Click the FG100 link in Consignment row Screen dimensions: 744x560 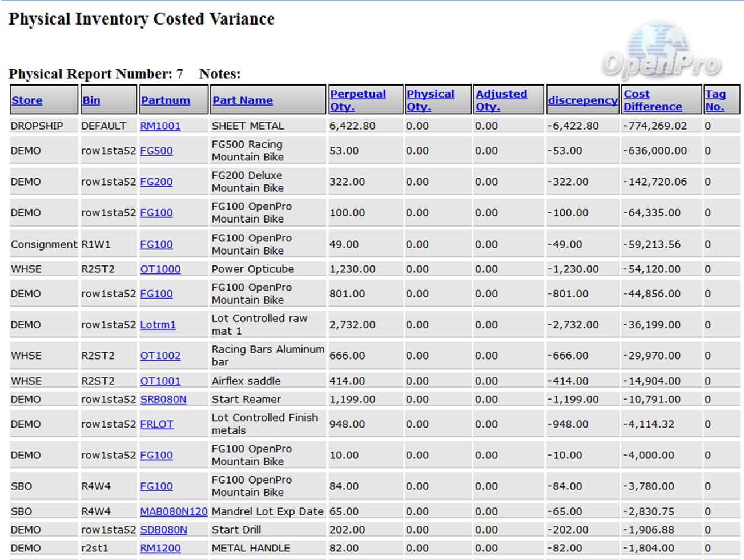pyautogui.click(x=156, y=245)
